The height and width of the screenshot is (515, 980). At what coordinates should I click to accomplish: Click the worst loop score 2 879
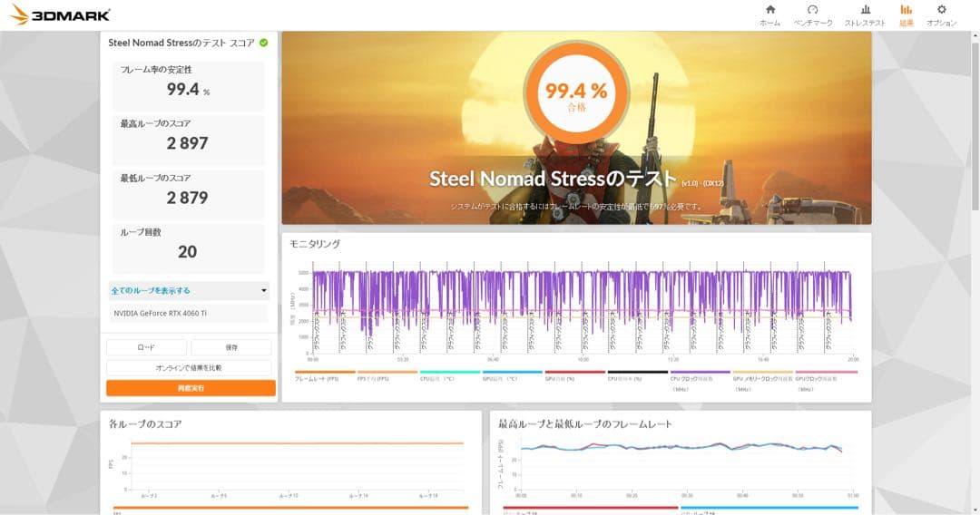(188, 198)
